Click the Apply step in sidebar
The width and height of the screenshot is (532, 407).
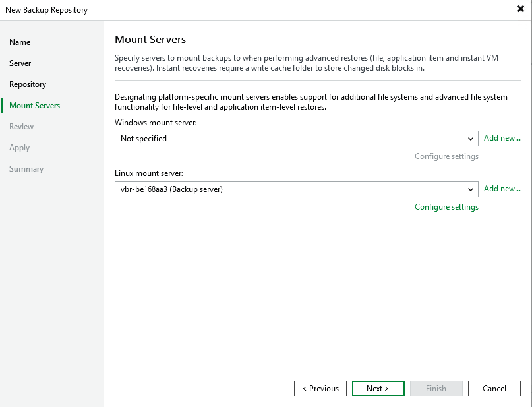pos(20,148)
